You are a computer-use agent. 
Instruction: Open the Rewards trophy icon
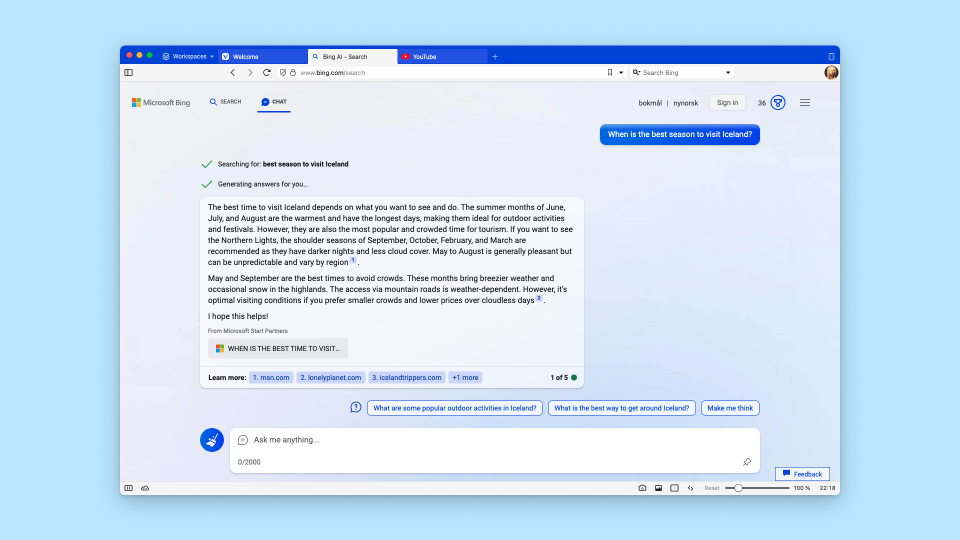[x=778, y=102]
